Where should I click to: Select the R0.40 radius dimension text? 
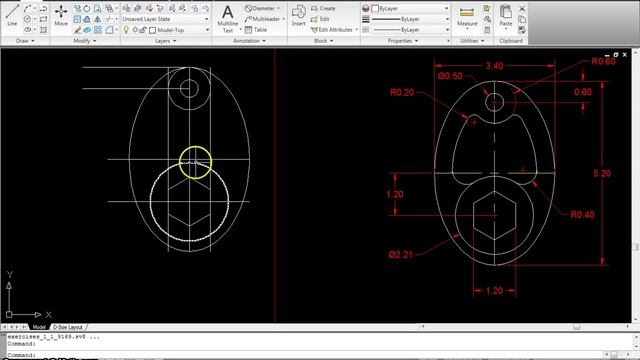(x=582, y=214)
